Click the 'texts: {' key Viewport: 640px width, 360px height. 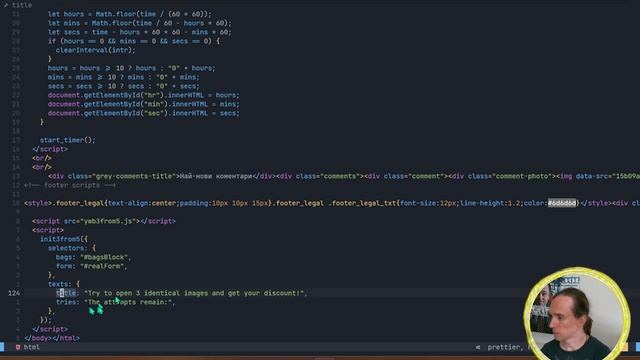(x=64, y=284)
